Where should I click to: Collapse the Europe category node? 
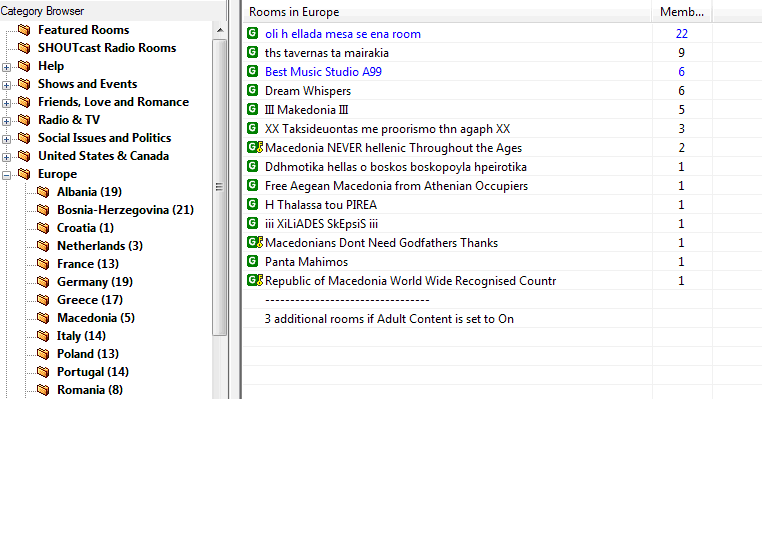coord(6,175)
